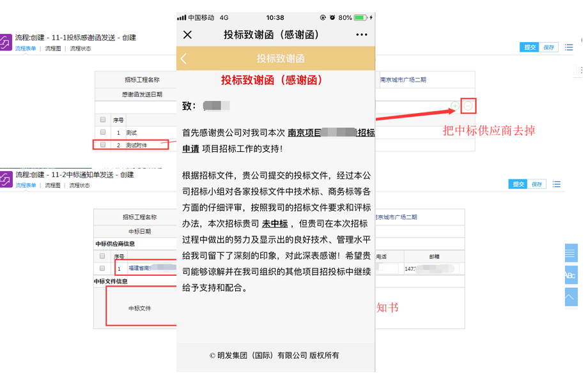This screenshot has height=378, width=588.
Task: Click the green plus add-row icon
Action: tap(454, 106)
